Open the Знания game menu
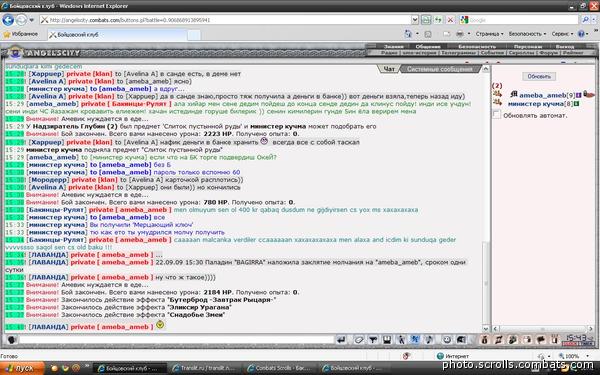This screenshot has width=600, height=375. click(394, 47)
